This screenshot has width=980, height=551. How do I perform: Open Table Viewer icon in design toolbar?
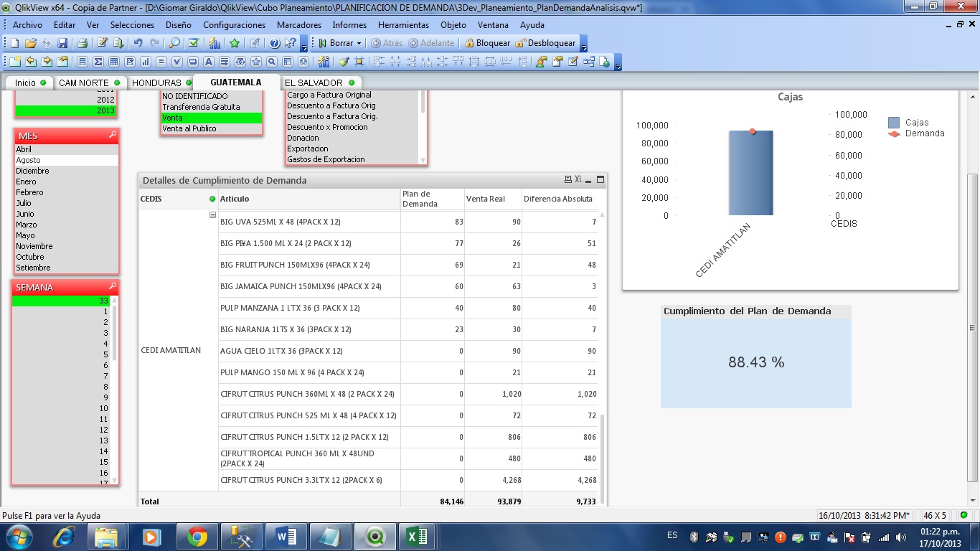(x=590, y=62)
